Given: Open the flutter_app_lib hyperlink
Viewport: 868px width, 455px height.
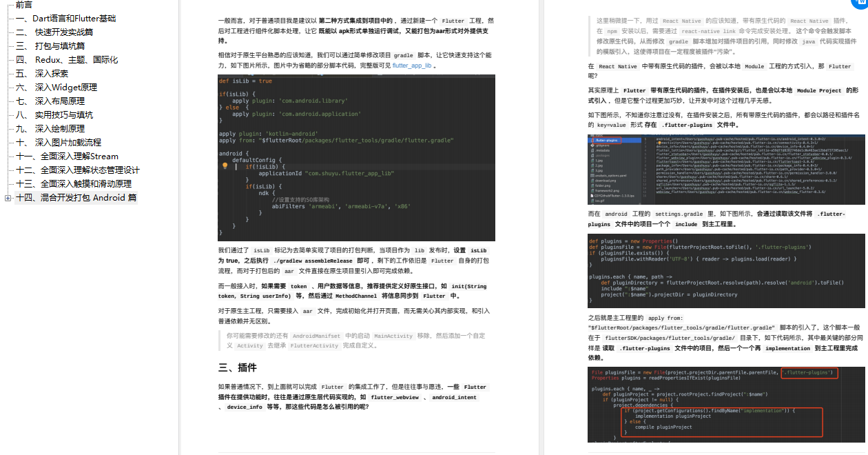Looking at the screenshot, I should (x=412, y=65).
